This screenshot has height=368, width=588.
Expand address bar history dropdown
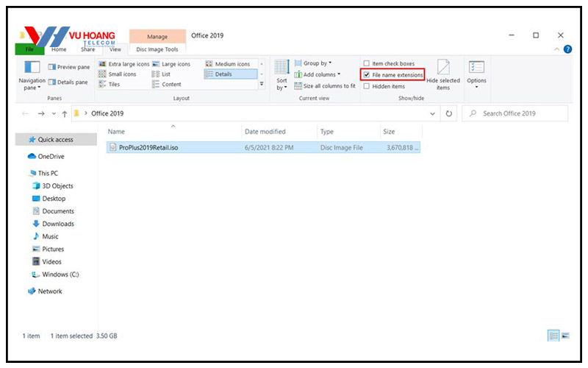[x=432, y=113]
